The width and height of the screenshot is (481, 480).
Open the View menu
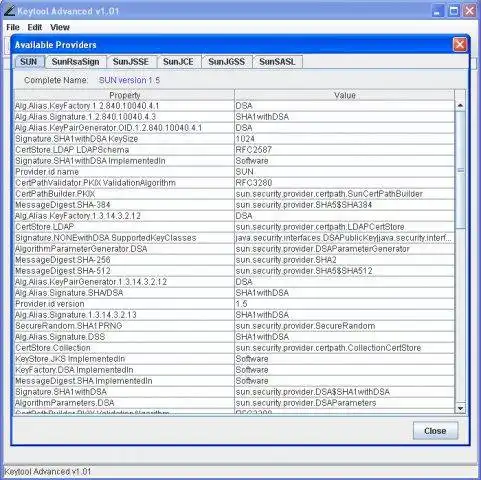tap(60, 27)
